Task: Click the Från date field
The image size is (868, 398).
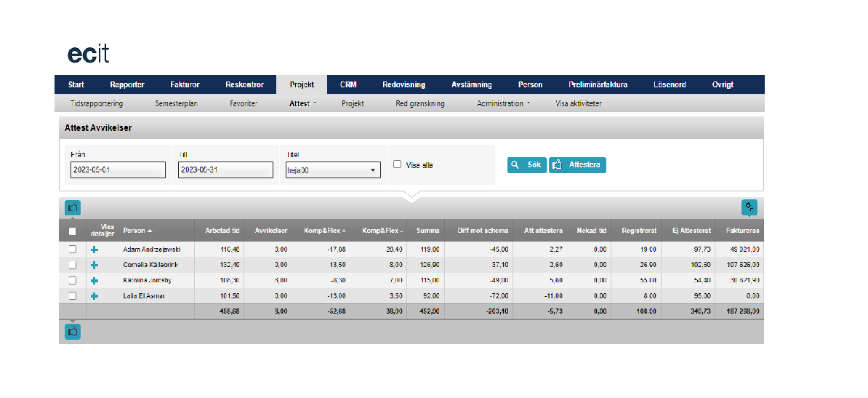Action: click(x=118, y=170)
